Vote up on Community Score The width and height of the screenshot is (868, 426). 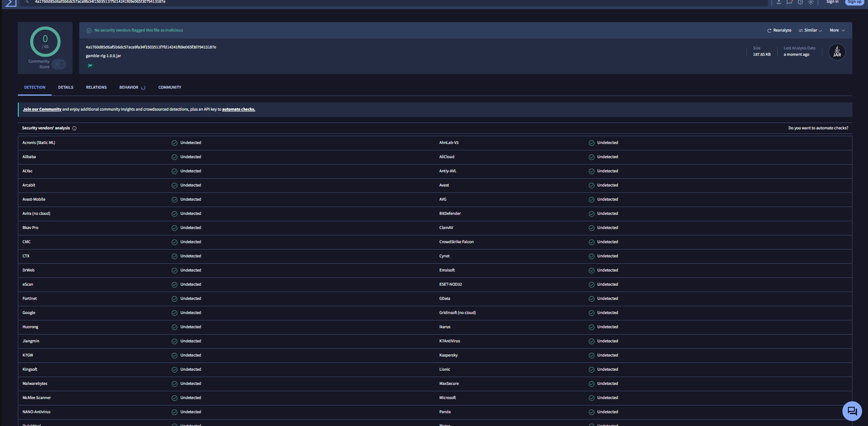click(63, 62)
